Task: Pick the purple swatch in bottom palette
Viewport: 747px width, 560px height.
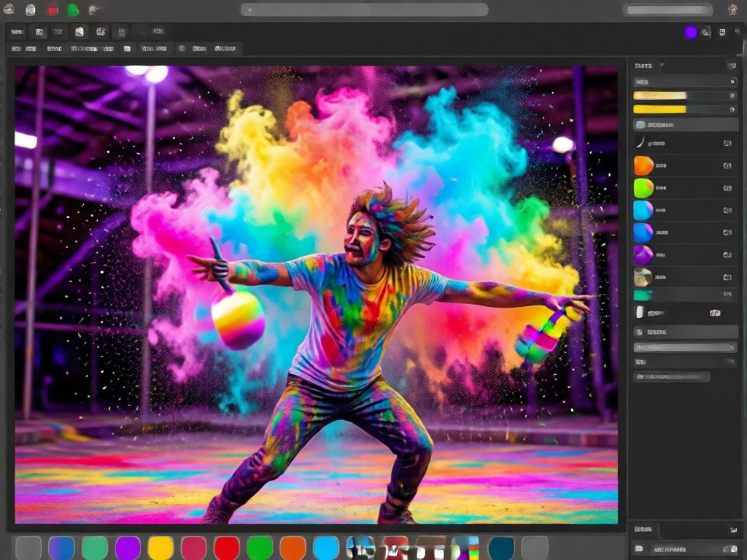Action: coord(128,548)
